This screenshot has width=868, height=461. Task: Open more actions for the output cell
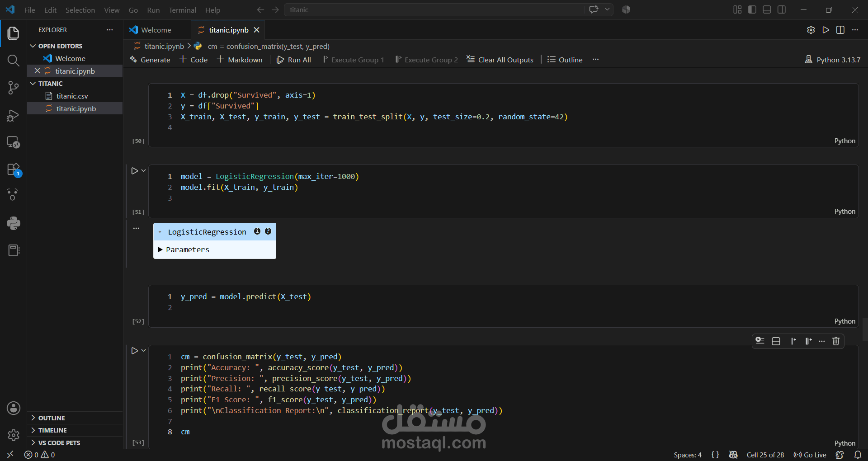click(136, 228)
